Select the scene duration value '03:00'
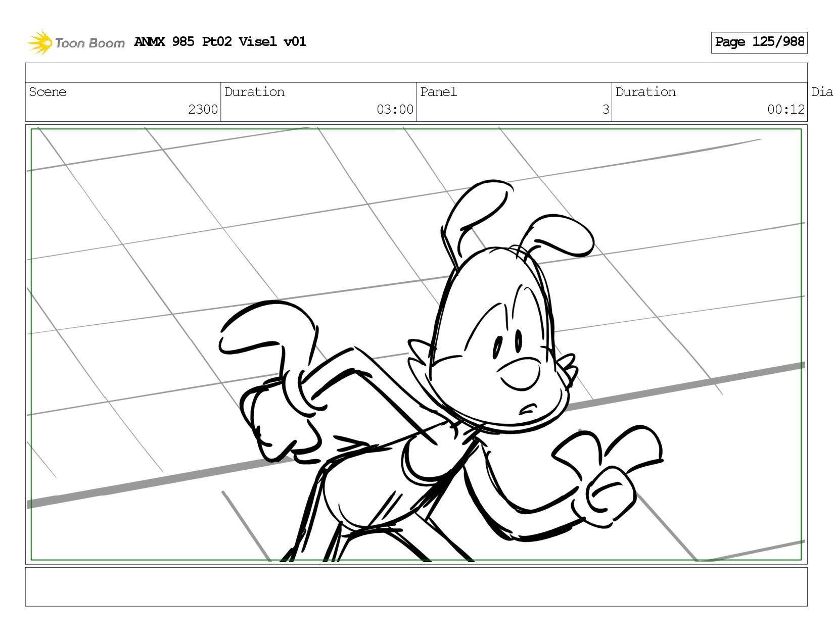Image resolution: width=834 pixels, height=644 pixels. coord(395,109)
